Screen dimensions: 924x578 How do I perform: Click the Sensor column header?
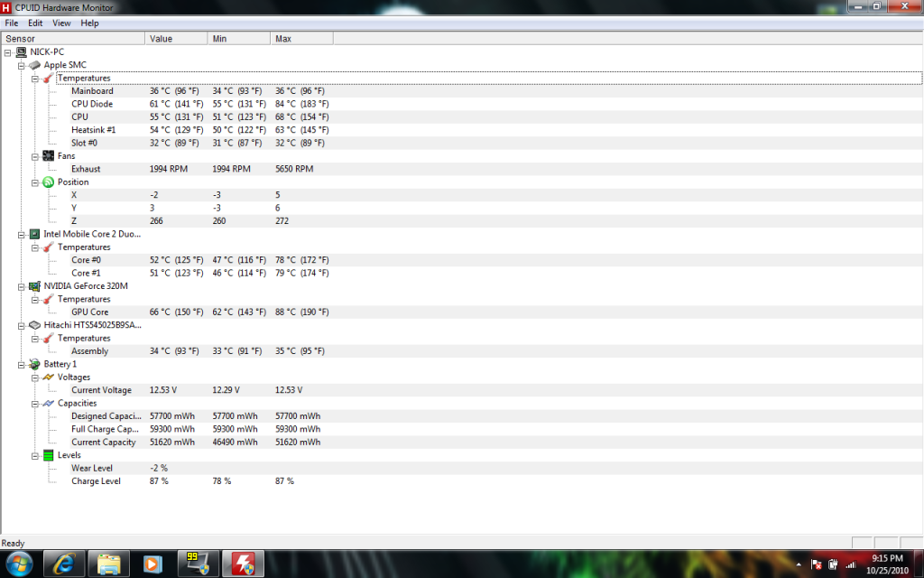coord(73,38)
